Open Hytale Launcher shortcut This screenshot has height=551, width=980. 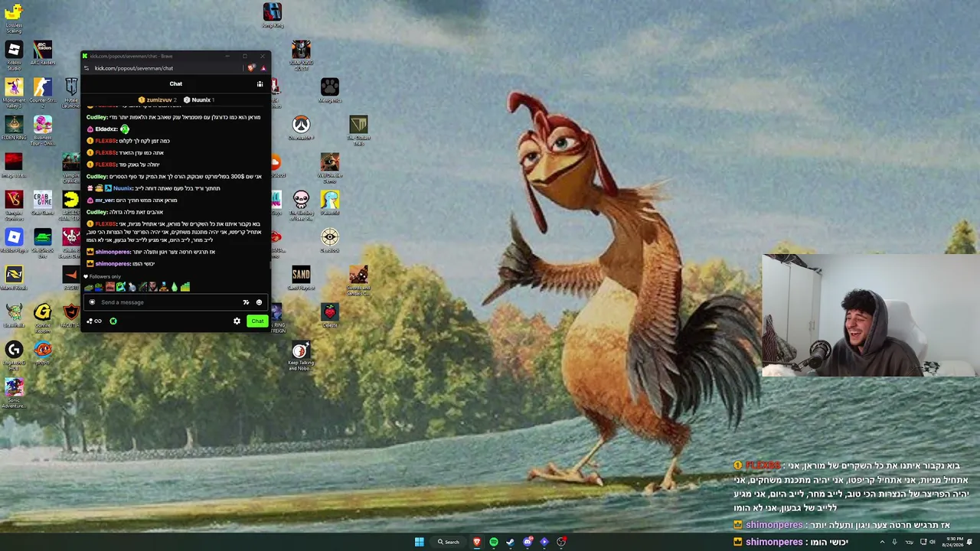point(71,93)
